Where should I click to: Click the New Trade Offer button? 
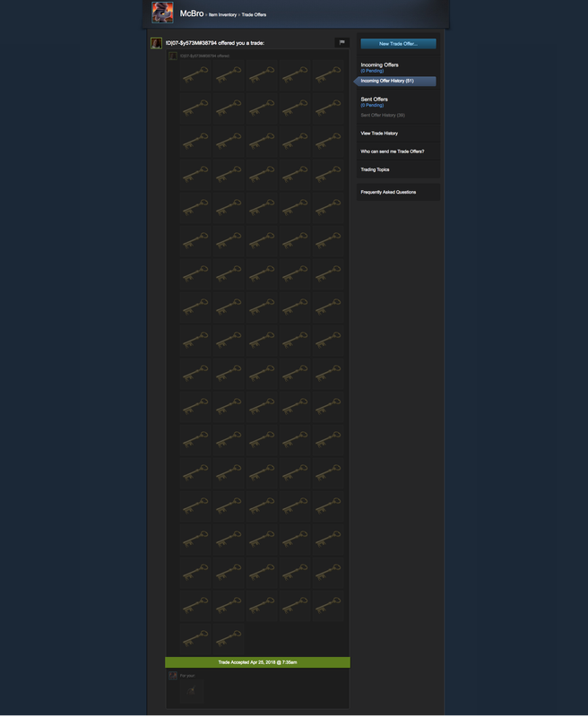[x=398, y=44]
